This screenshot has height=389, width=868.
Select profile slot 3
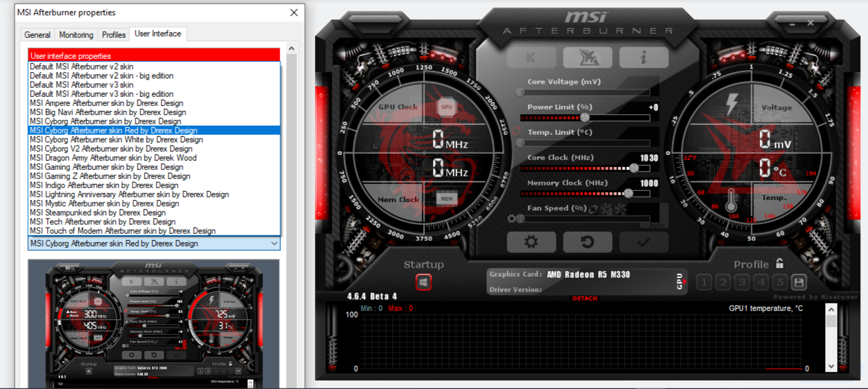742,282
